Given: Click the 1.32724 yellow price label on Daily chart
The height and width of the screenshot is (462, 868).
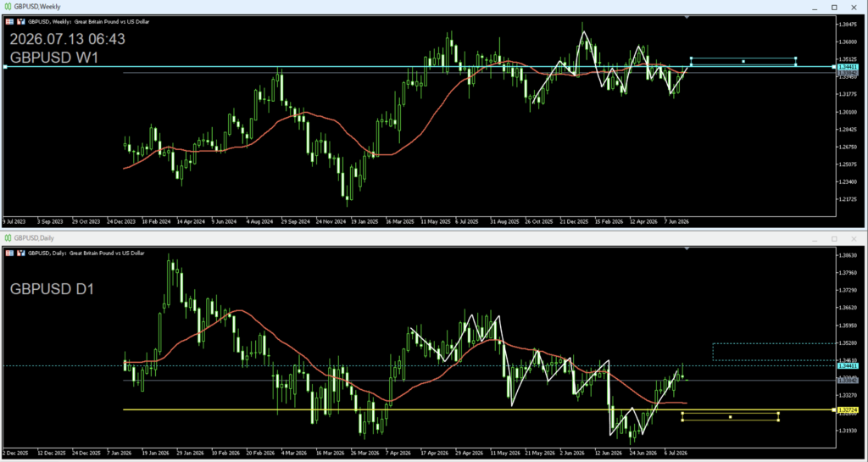Looking at the screenshot, I should click(x=848, y=409).
